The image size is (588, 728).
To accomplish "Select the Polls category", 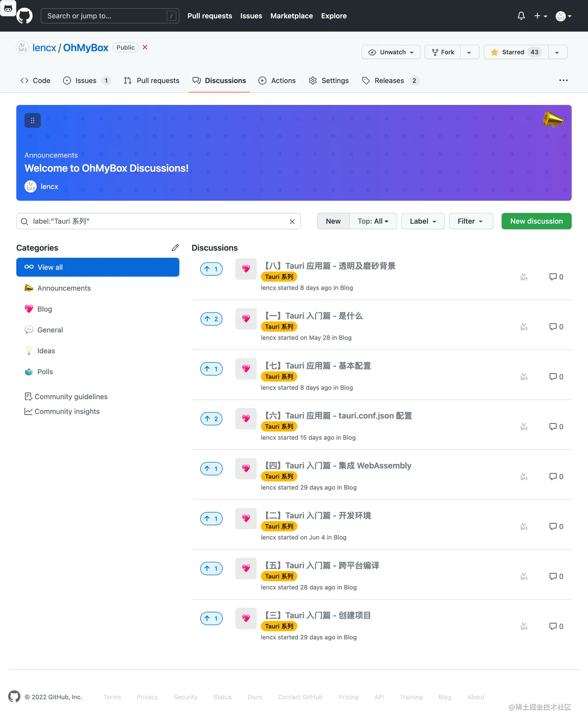I will pos(98,372).
